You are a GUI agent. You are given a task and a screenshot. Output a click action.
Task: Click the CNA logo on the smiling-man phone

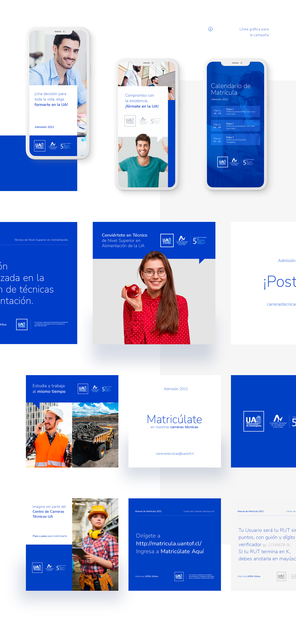pos(53,146)
